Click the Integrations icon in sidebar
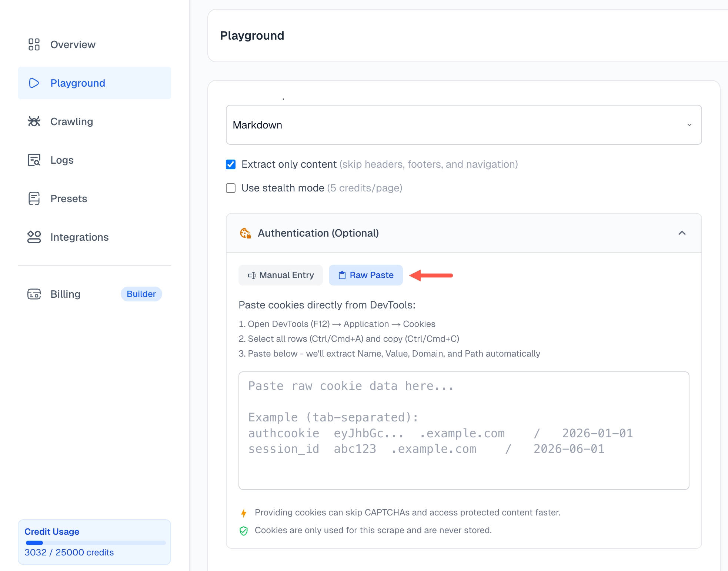The image size is (728, 571). point(34,237)
